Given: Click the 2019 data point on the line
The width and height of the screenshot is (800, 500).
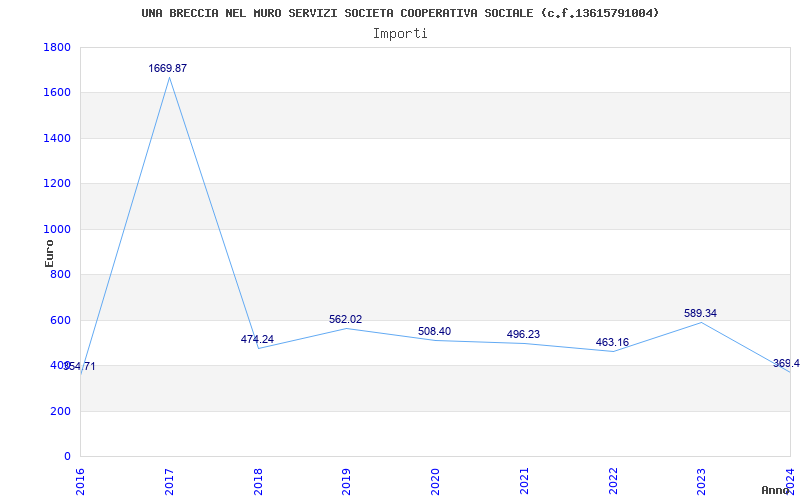Looking at the screenshot, I should pyautogui.click(x=346, y=329).
